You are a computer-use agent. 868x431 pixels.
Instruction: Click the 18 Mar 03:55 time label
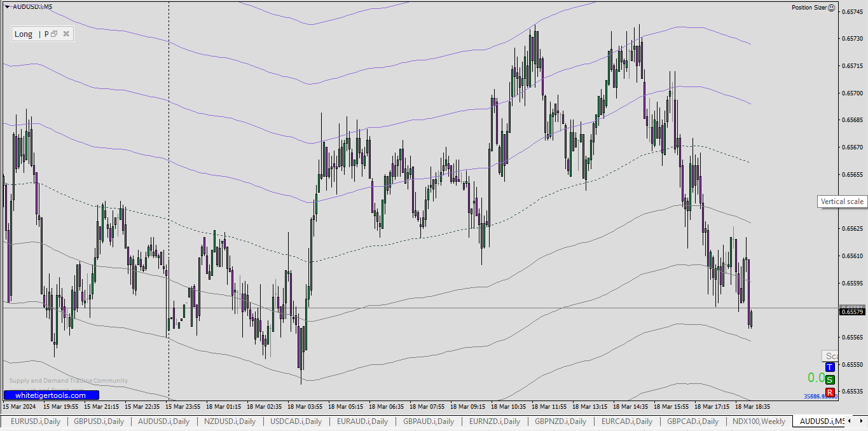point(306,406)
